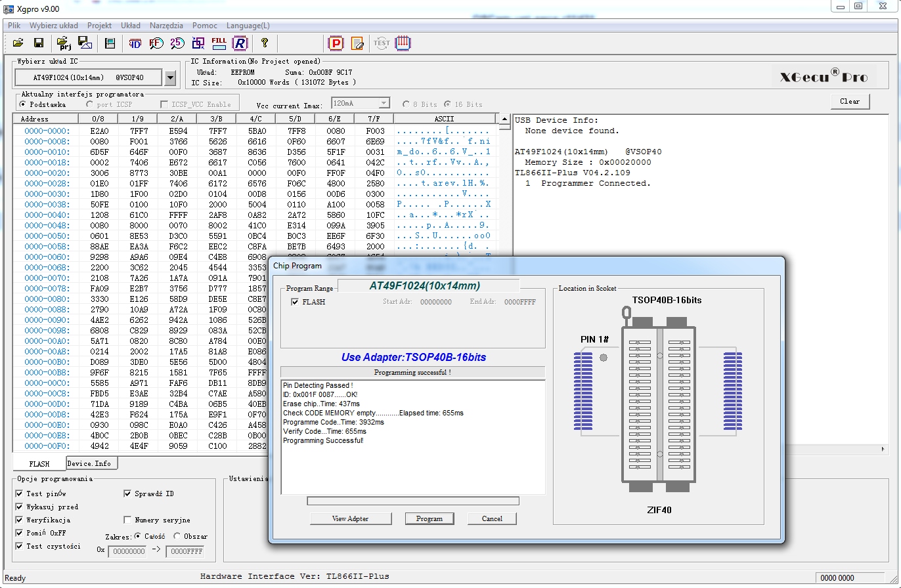Click the SPI 25 autodetect icon
This screenshot has width=901, height=588.
177,43
